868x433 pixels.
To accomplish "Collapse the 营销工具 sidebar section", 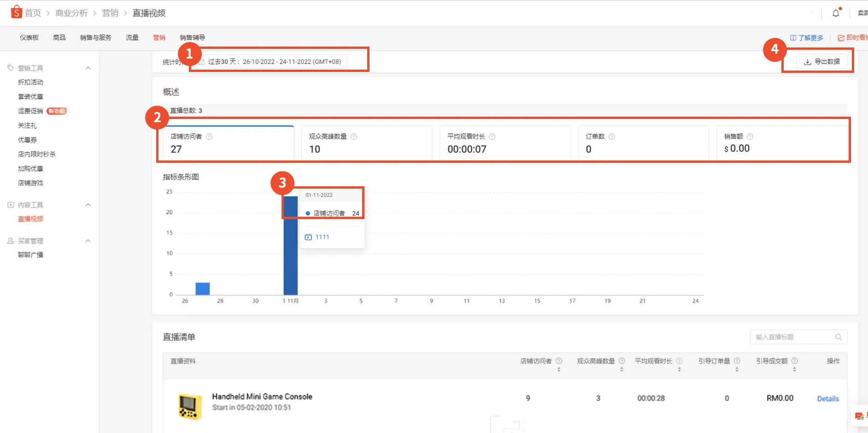I will [x=88, y=68].
